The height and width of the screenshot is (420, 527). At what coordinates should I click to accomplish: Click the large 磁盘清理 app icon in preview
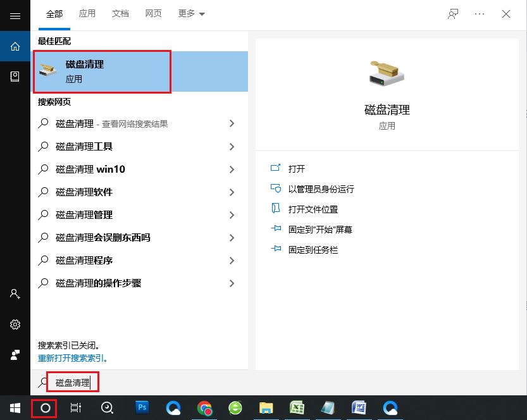(387, 73)
